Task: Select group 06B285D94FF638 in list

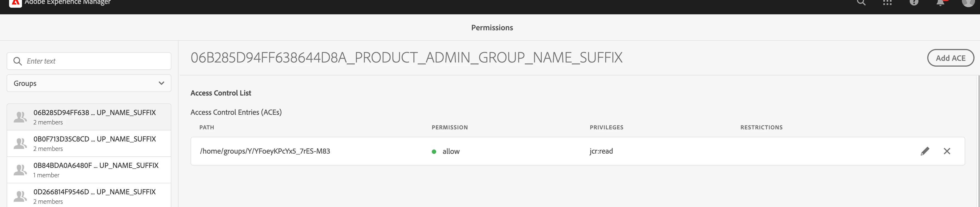Action: pos(94,117)
